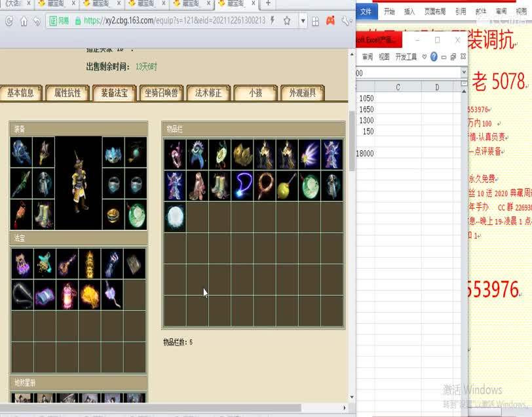
Task: Open the 开始 ribbon tab in Word
Action: pos(389,12)
